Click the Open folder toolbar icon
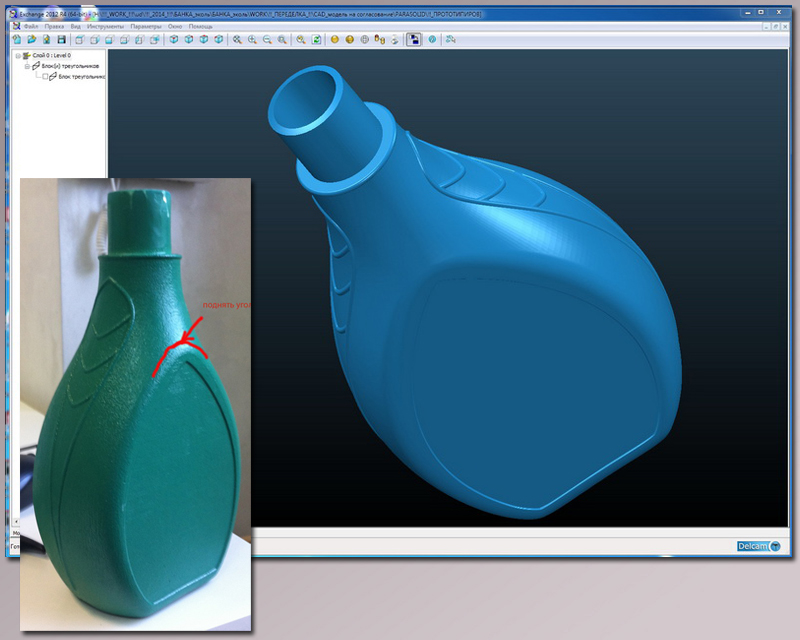The height and width of the screenshot is (640, 800). click(32, 39)
